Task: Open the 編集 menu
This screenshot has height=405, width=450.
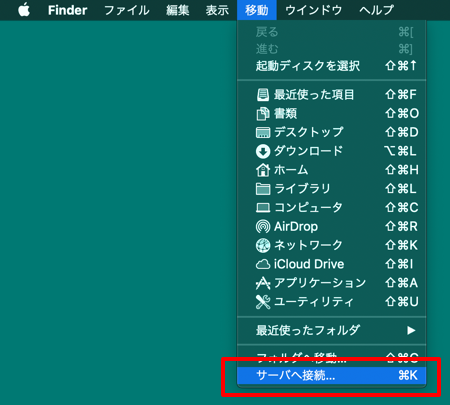Action: pyautogui.click(x=178, y=10)
